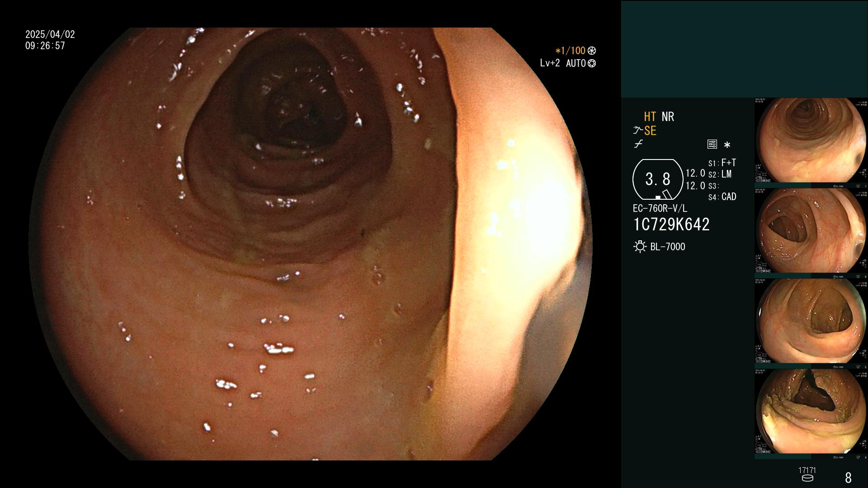Viewport: 868px width, 488px height.
Task: Click the structure emphasis curve icon beside SE
Action: tap(638, 131)
